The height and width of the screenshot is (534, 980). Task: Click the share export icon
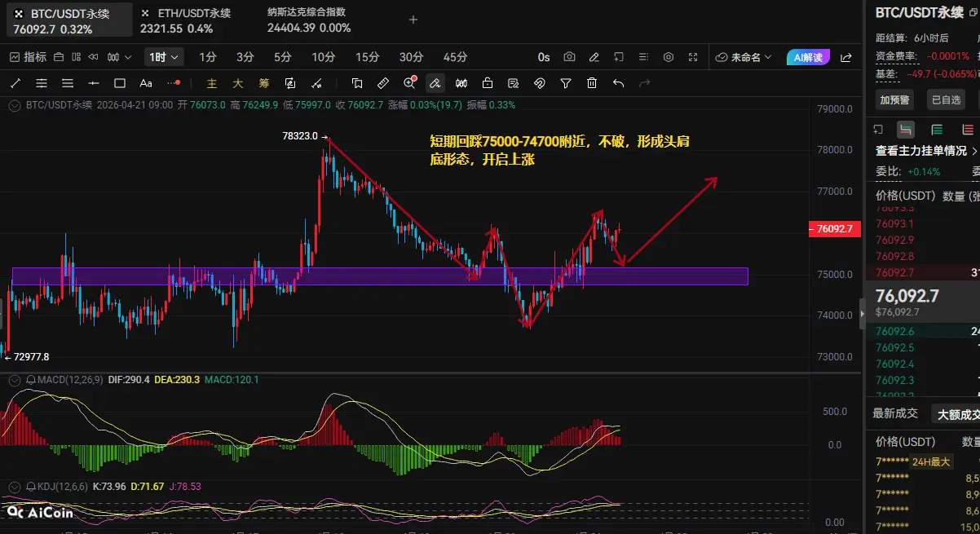coord(845,57)
